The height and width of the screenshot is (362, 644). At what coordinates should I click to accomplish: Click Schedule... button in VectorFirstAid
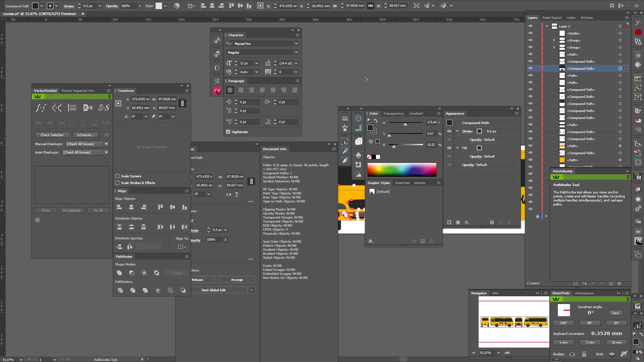86,135
